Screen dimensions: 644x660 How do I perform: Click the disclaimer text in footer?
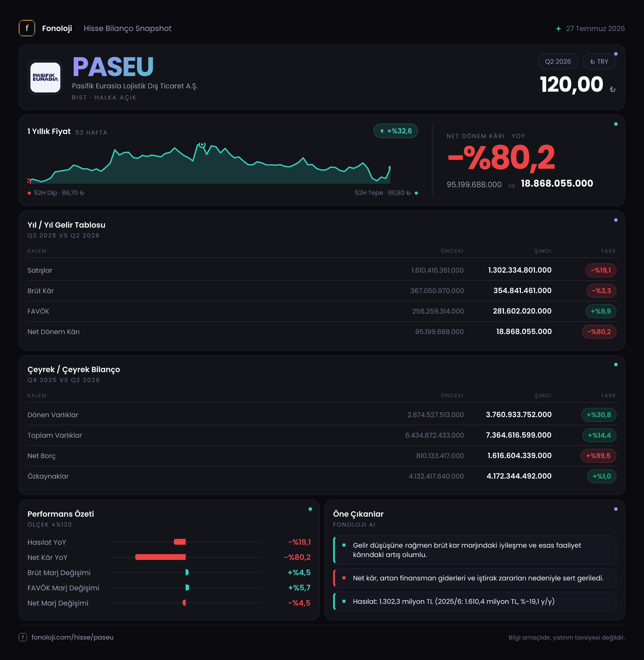566,637
